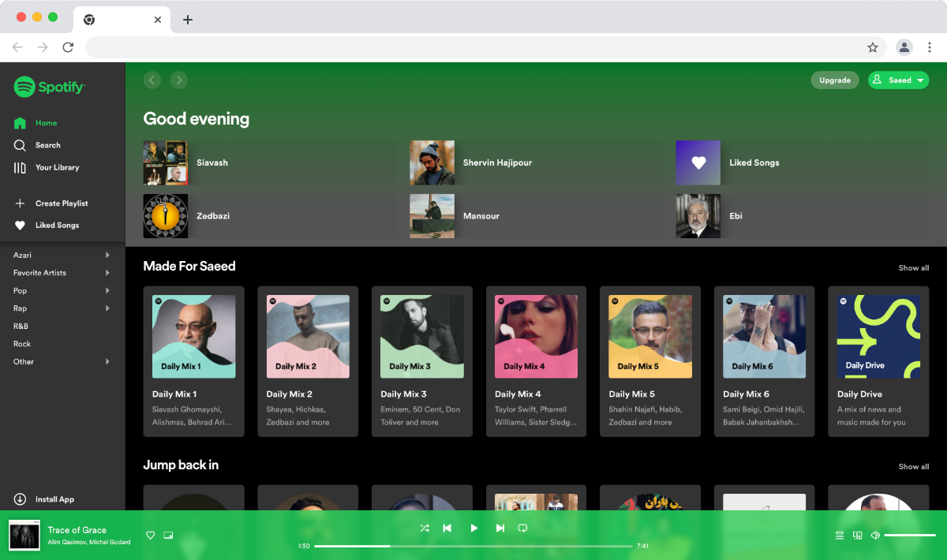Go forward with Spotify's forward arrow

[179, 80]
